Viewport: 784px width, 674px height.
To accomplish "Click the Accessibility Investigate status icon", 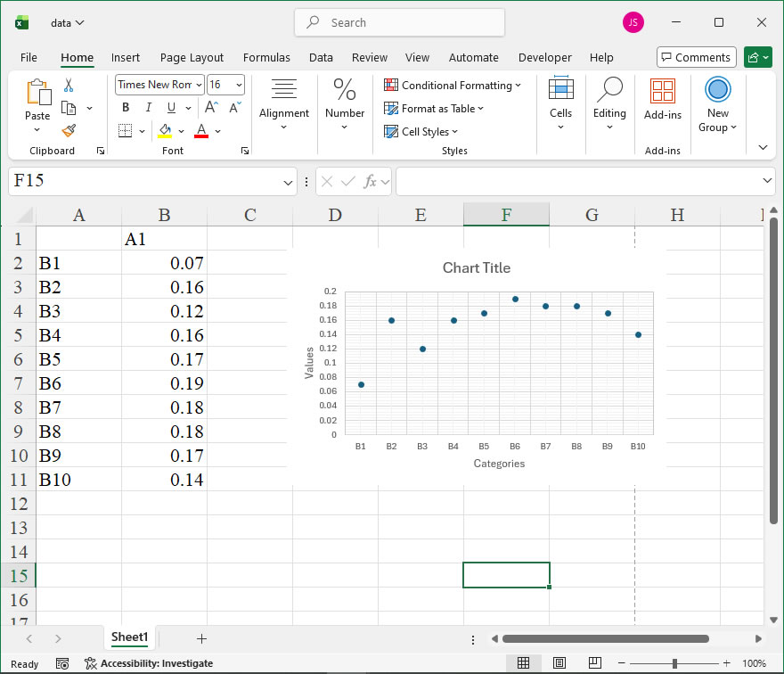I will (91, 663).
